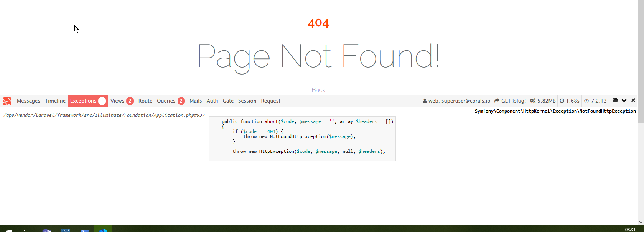The height and width of the screenshot is (232, 644).
Task: Click the Laravel Debugbar logo icon
Action: (7, 101)
